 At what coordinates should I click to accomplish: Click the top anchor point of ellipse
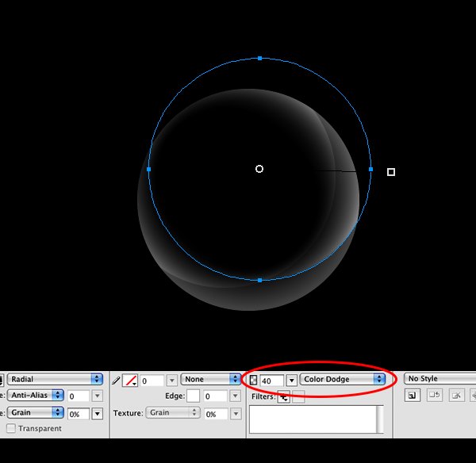(x=260, y=58)
